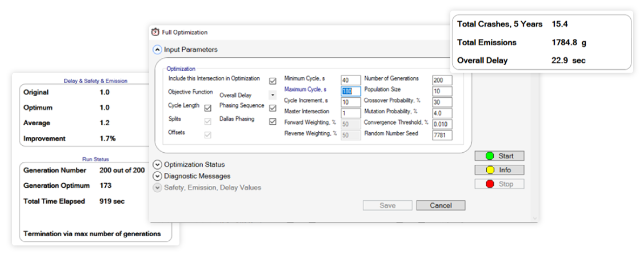Click the Improvement value 1.7%
Screen dimensions: 644x254
click(107, 139)
